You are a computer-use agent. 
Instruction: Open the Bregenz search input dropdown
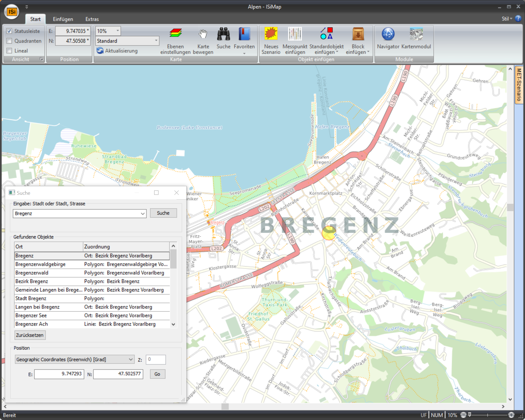(x=143, y=214)
